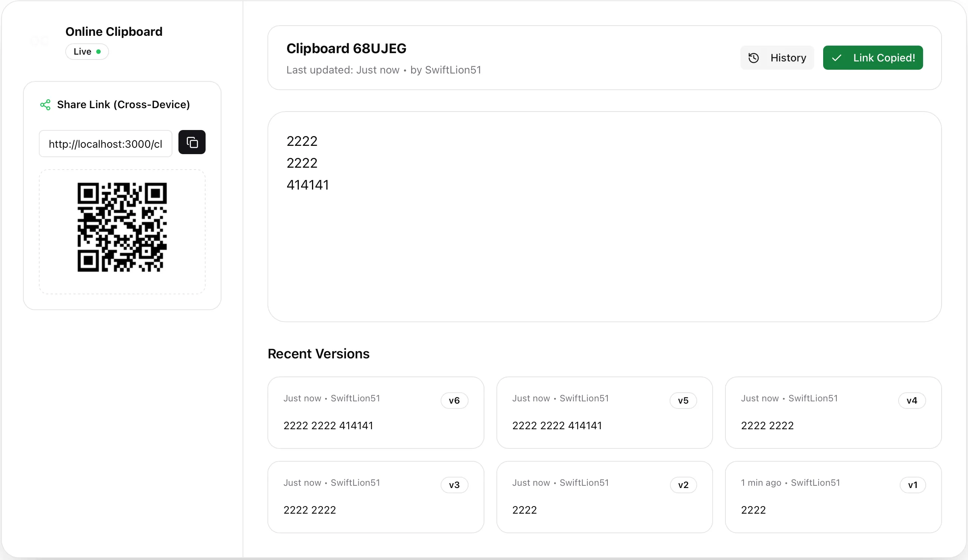The image size is (968, 560).
Task: Click the Online Clipboard title
Action: click(x=114, y=32)
